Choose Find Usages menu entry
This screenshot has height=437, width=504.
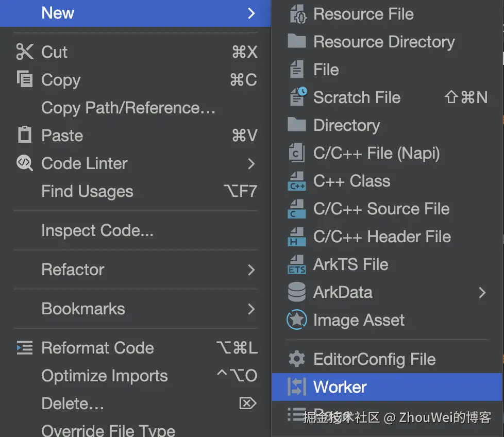click(x=87, y=191)
